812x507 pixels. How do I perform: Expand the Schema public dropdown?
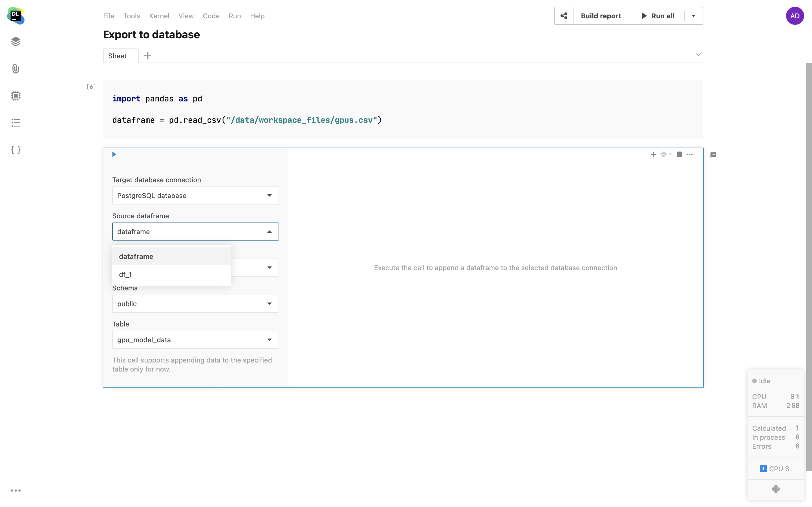[195, 304]
